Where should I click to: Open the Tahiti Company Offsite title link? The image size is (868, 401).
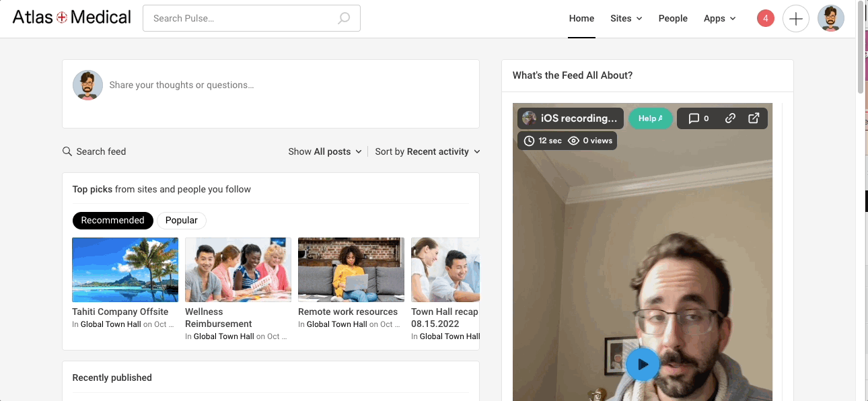[120, 312]
